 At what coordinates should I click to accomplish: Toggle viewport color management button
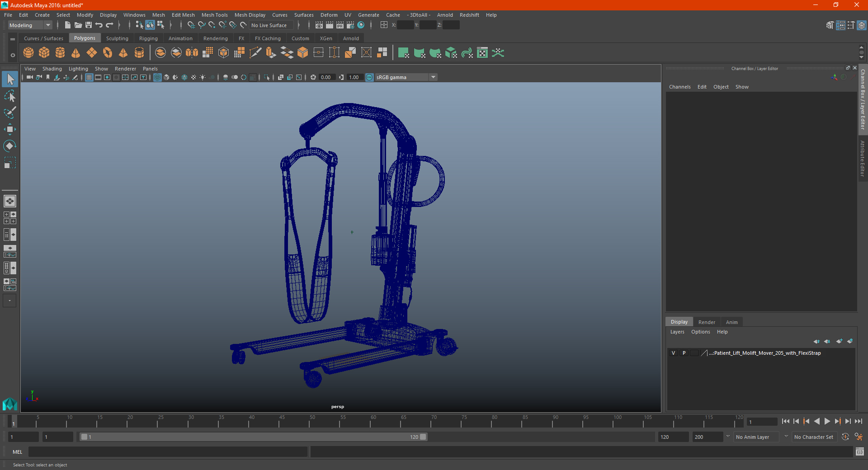(369, 77)
